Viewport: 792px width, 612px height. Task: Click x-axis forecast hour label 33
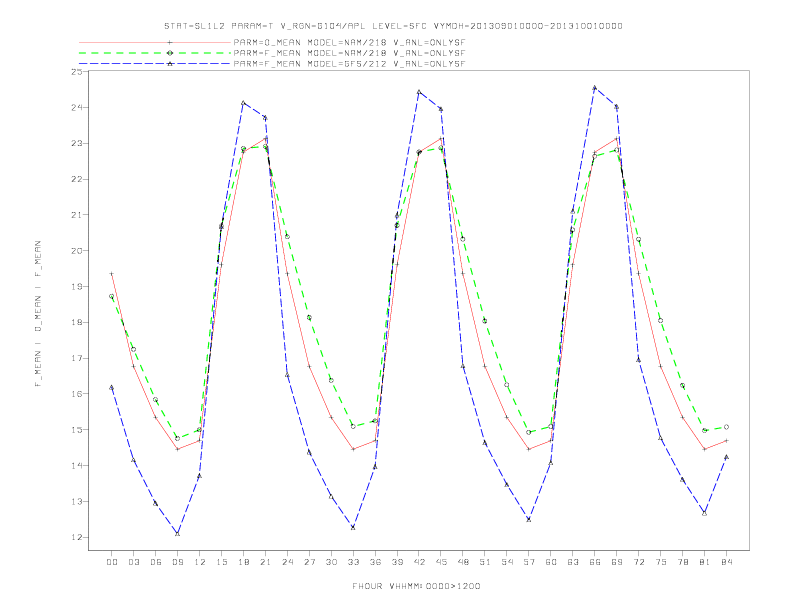[x=353, y=562]
